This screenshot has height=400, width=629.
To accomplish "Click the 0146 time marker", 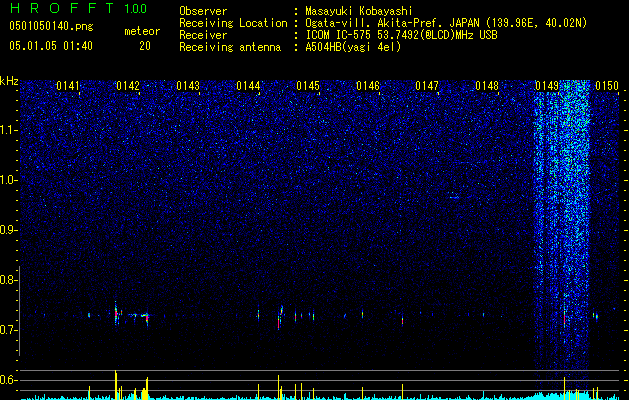I will (368, 85).
